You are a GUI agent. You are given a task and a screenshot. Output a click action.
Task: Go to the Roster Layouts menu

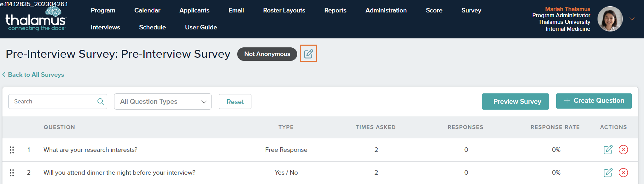(x=284, y=10)
